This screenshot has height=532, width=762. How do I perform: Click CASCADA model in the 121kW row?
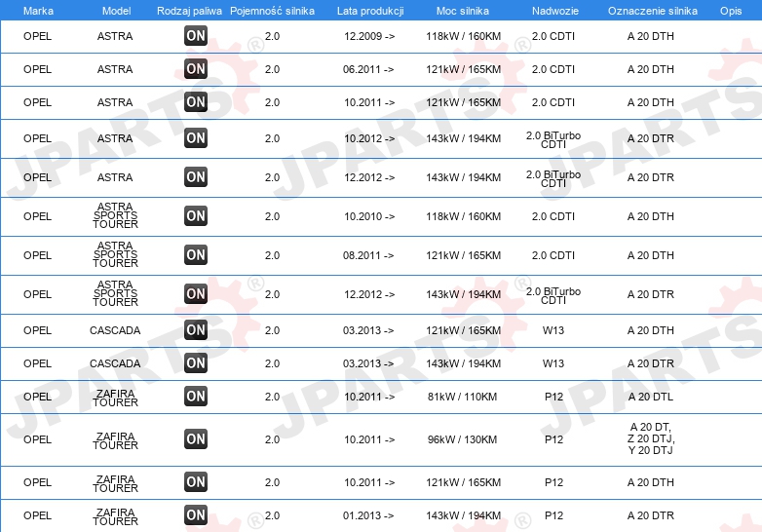[115, 330]
